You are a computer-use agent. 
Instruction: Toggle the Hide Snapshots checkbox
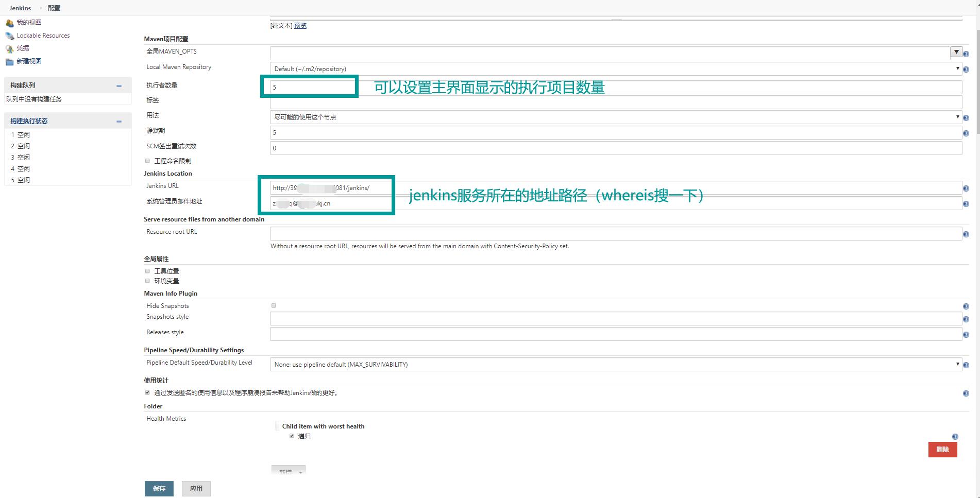pyautogui.click(x=274, y=305)
